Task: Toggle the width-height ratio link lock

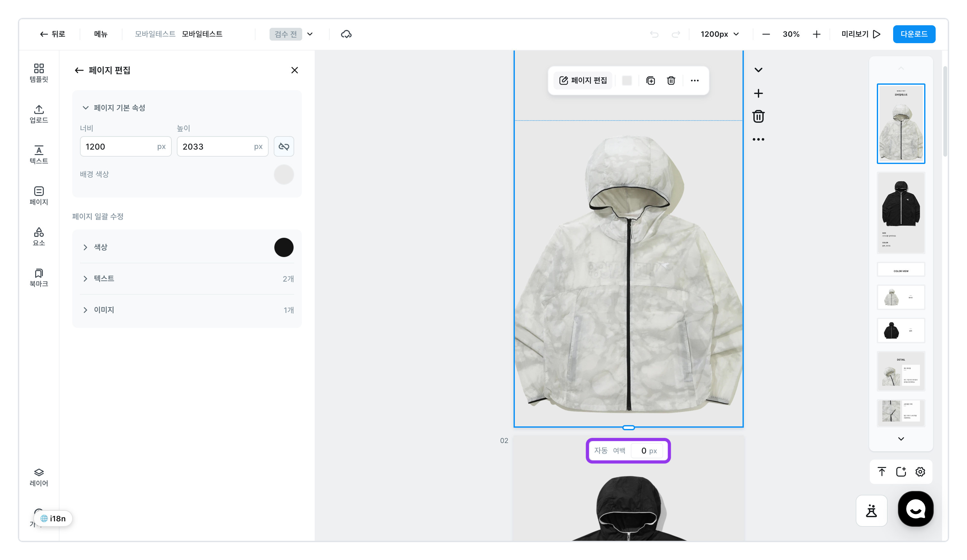Action: (x=284, y=146)
